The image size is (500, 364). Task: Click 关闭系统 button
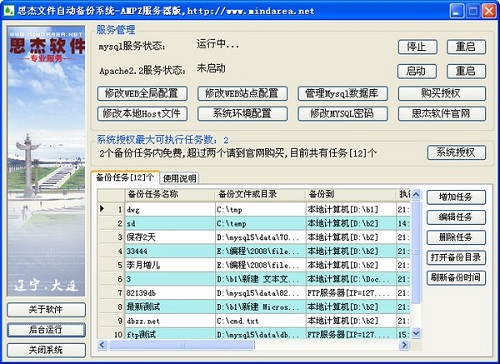pyautogui.click(x=46, y=350)
